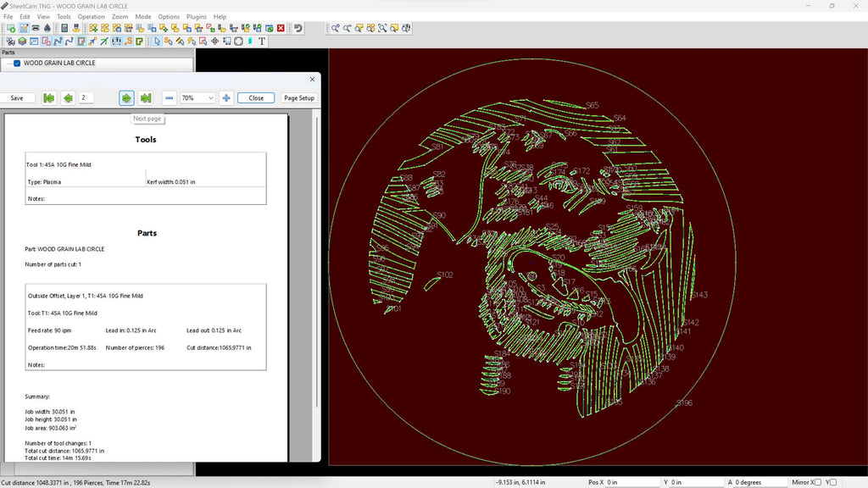Screen dimensions: 868x488
Task: Enable the Mirror X checkbox
Action: [x=818, y=482]
